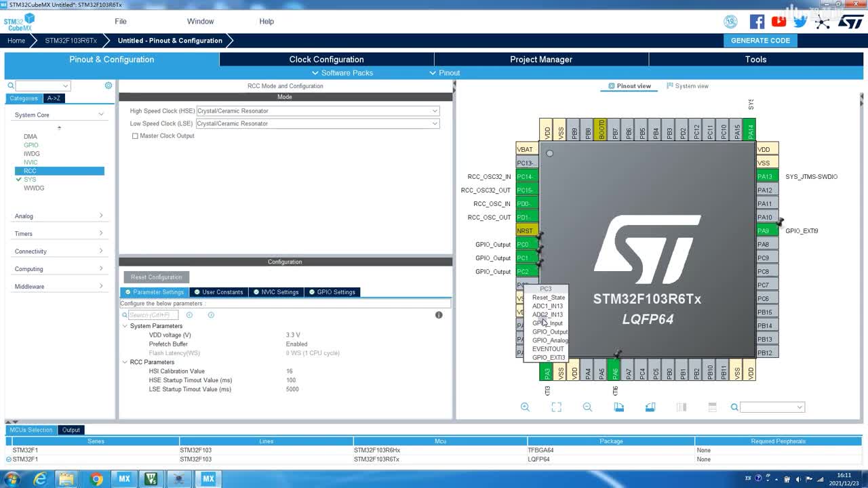Zoom in on the pinout view

click(525, 407)
